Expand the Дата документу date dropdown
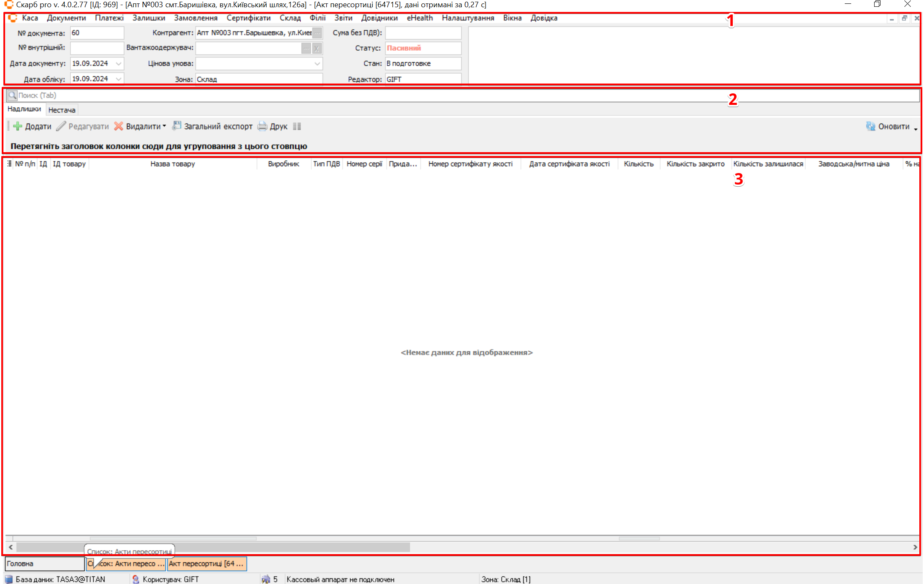Screen dimensions: 924x584 [119, 64]
